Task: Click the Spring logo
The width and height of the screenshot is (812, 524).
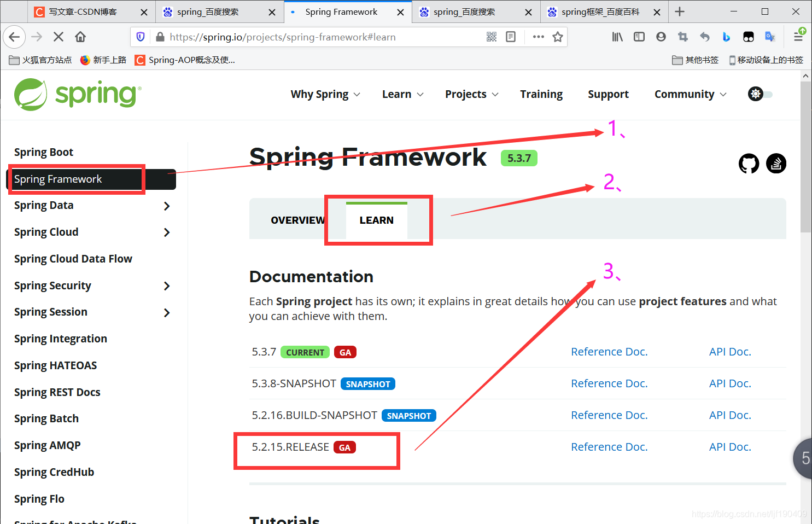Action: [x=78, y=94]
